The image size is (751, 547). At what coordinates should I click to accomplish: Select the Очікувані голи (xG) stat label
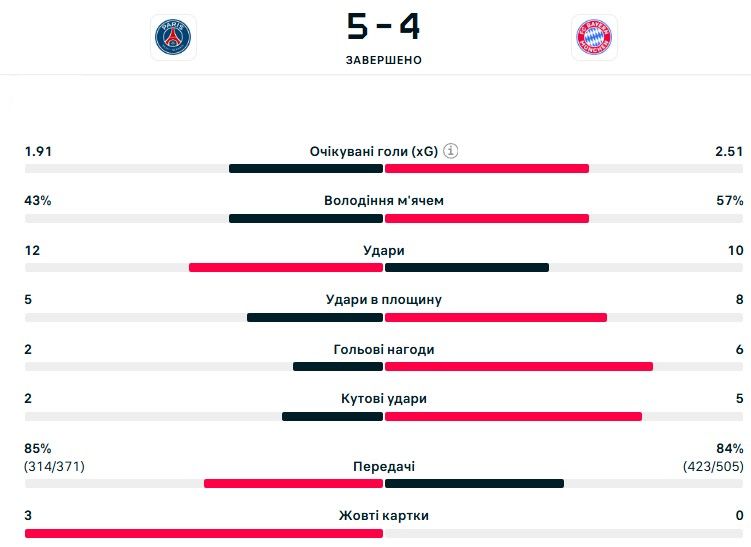pos(373,151)
